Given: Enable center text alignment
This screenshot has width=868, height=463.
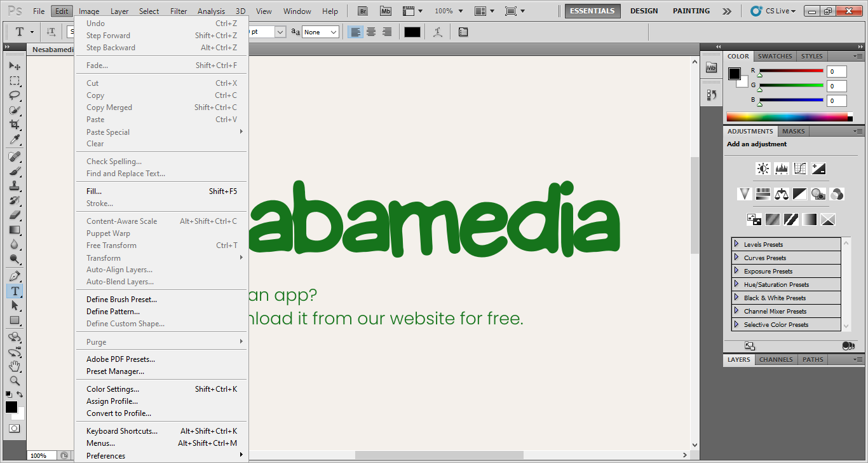Looking at the screenshot, I should 371,32.
